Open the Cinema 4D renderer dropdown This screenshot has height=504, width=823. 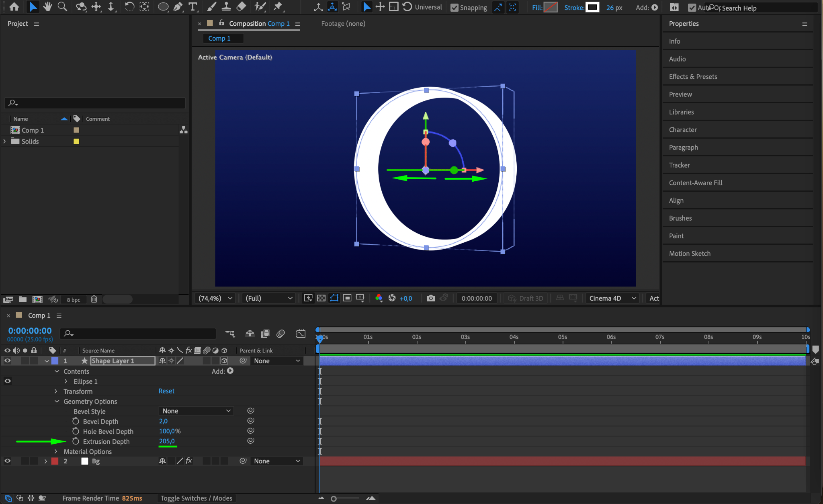[x=612, y=298]
